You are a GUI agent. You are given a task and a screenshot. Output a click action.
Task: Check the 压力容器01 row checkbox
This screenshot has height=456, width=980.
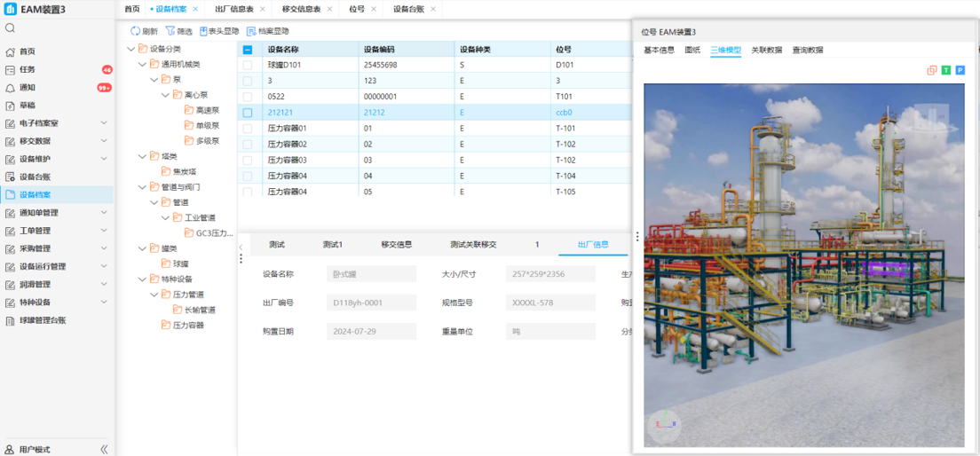(248, 128)
